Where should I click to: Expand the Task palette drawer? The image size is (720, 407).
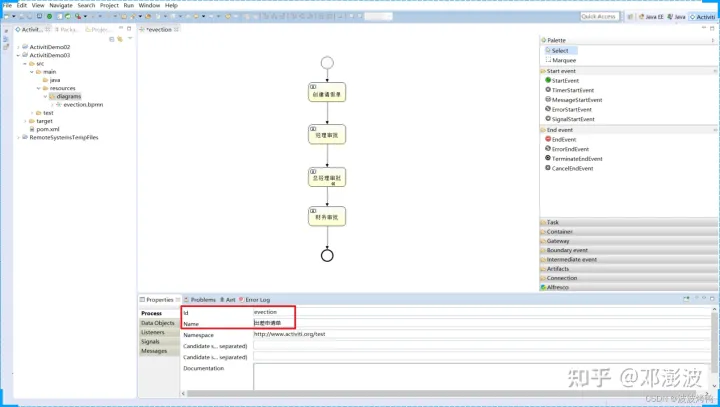[x=629, y=222]
